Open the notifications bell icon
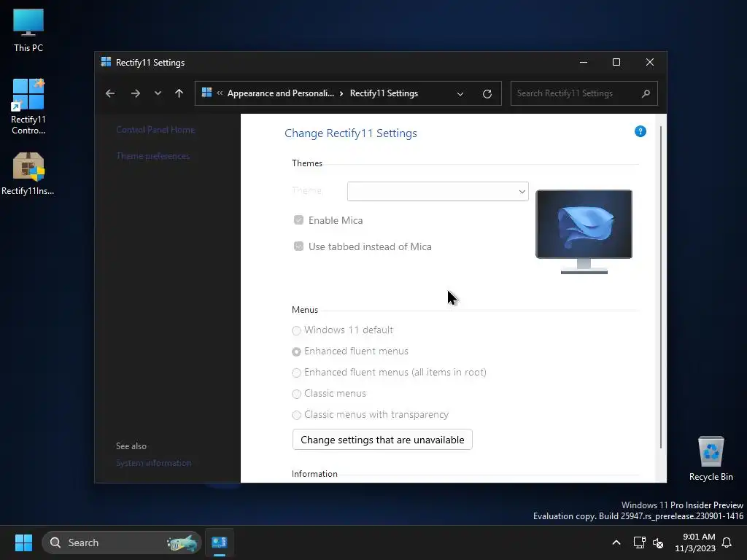Image resolution: width=747 pixels, height=560 pixels. pyautogui.click(x=727, y=542)
